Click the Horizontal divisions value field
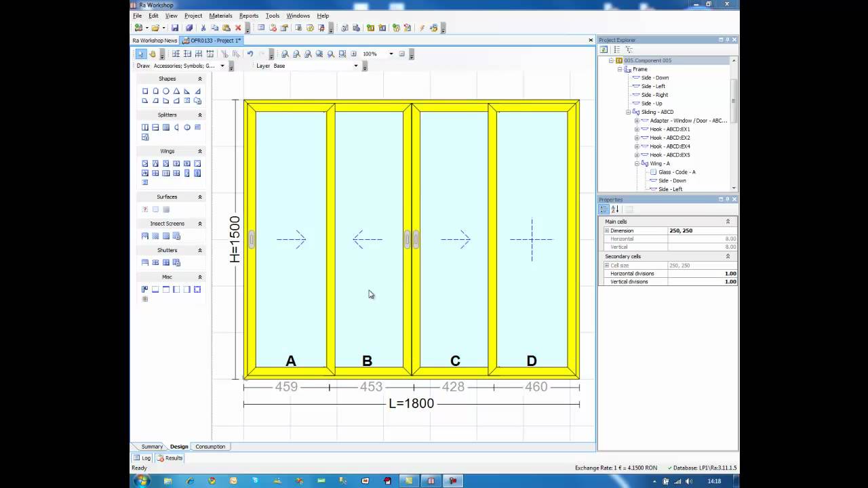The image size is (868, 488). pyautogui.click(x=703, y=274)
